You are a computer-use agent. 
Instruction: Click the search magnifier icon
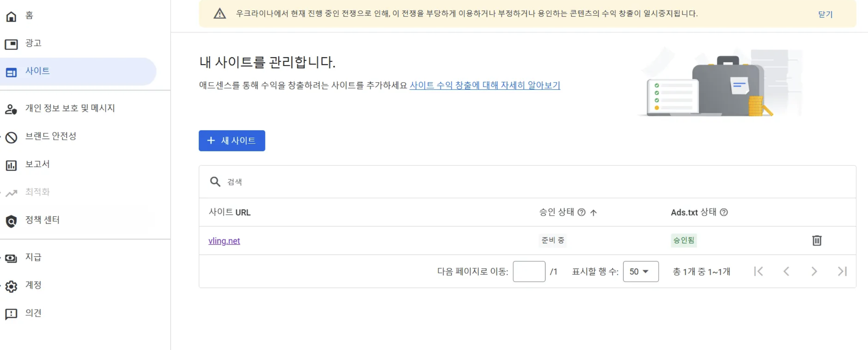point(215,182)
